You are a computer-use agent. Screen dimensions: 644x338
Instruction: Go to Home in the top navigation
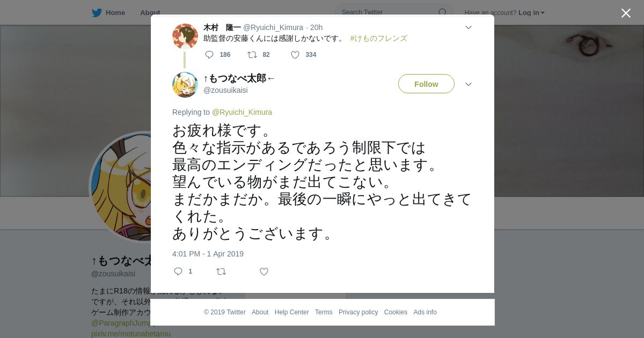[115, 13]
